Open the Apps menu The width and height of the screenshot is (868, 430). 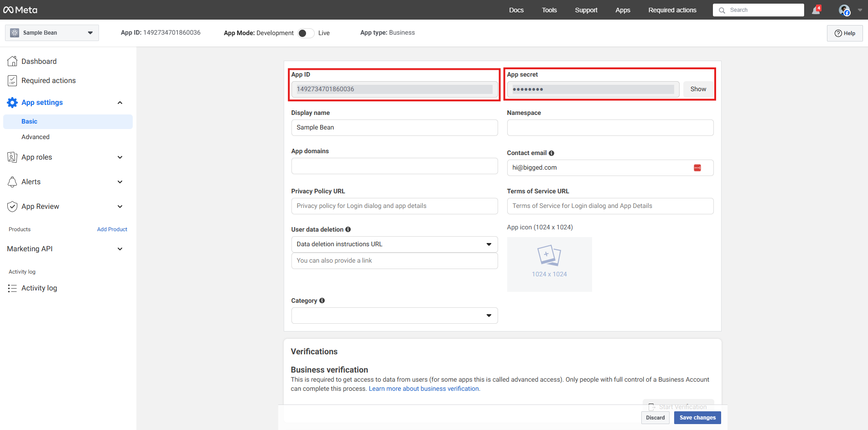pos(623,10)
